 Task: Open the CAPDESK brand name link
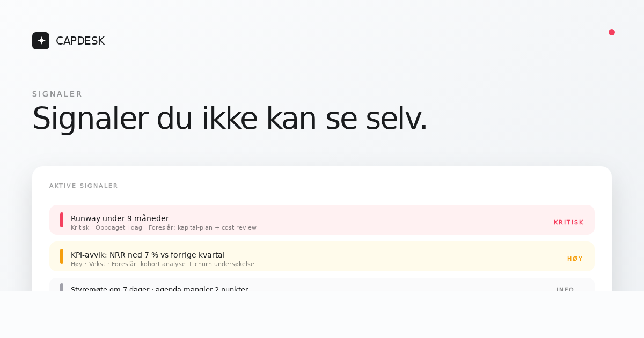(80, 41)
